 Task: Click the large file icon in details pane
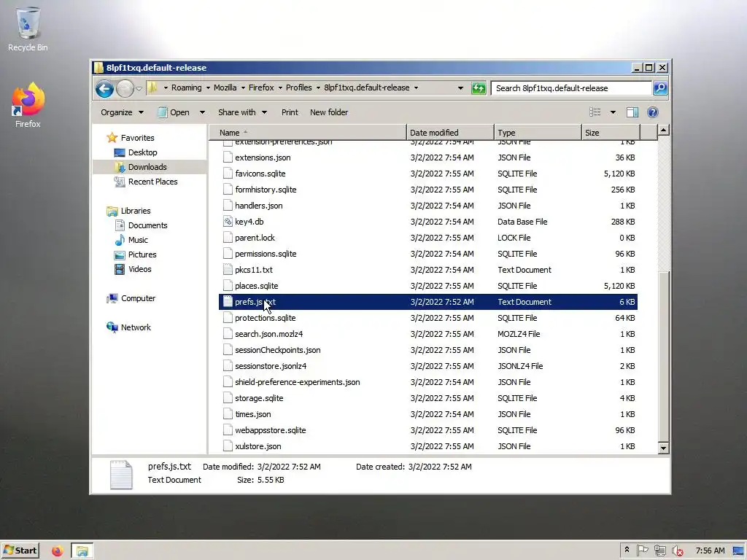coord(121,474)
